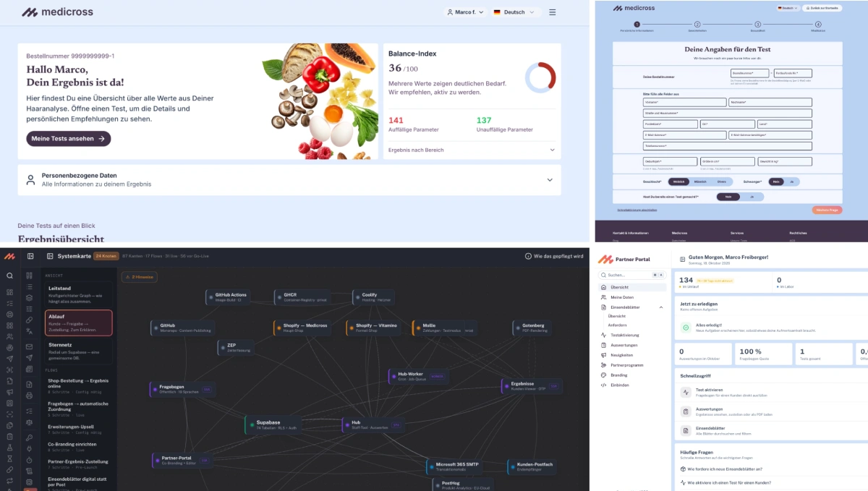
Task: Click the medicross logo in the dashboard header
Action: pos(57,12)
